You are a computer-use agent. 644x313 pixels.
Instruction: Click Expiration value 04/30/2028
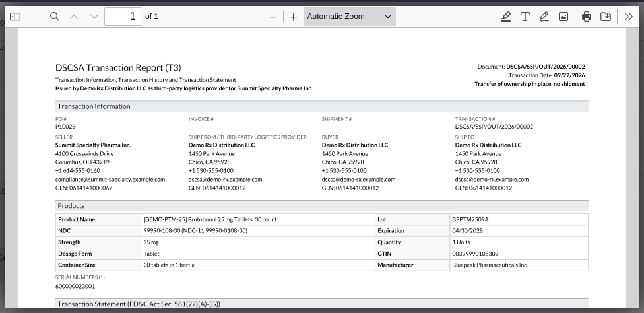(x=467, y=231)
